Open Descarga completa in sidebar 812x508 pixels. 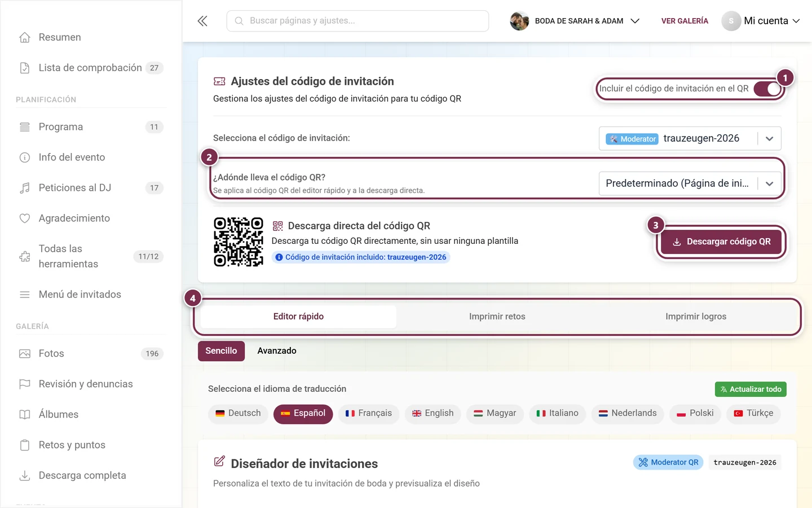pyautogui.click(x=91, y=476)
